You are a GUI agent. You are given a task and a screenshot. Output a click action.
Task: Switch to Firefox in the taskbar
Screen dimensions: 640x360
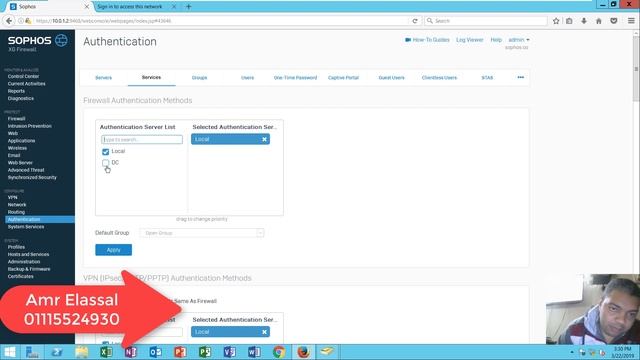point(303,352)
